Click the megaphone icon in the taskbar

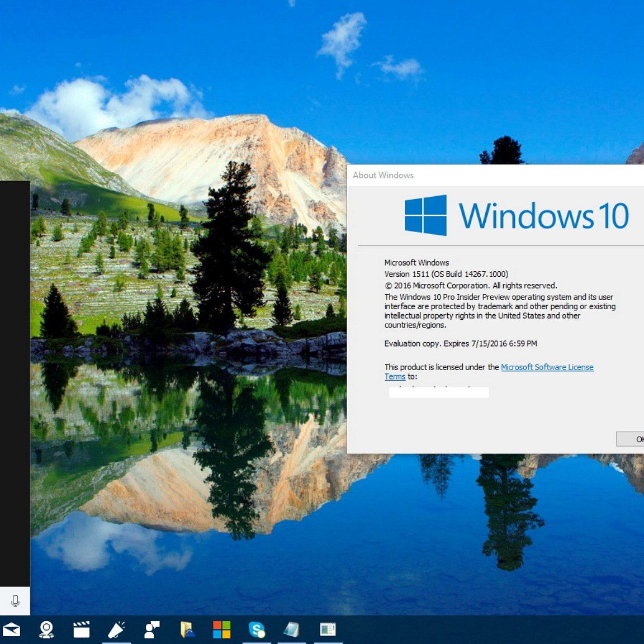click(116, 629)
